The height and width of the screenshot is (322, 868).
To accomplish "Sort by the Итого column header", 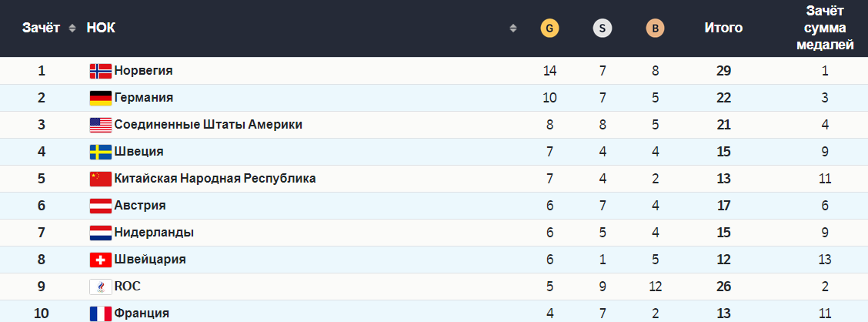I will point(723,29).
